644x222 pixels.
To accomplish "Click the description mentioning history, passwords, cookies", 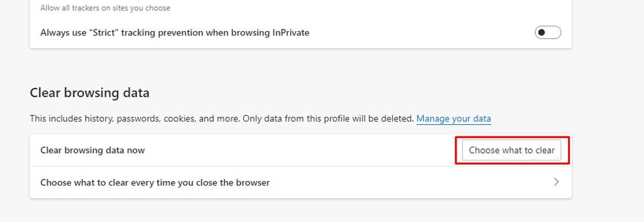I will pos(222,119).
